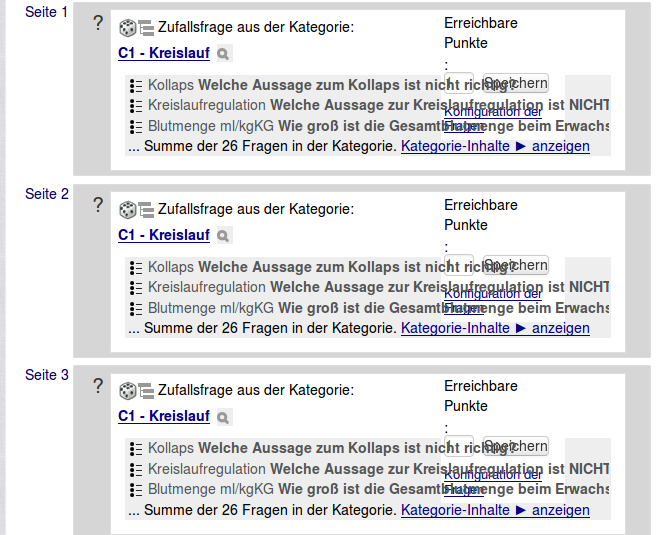This screenshot has height=535, width=657.
Task: Expand Kategorie-Inhalte anzeigen on Seite 1
Action: (x=495, y=146)
